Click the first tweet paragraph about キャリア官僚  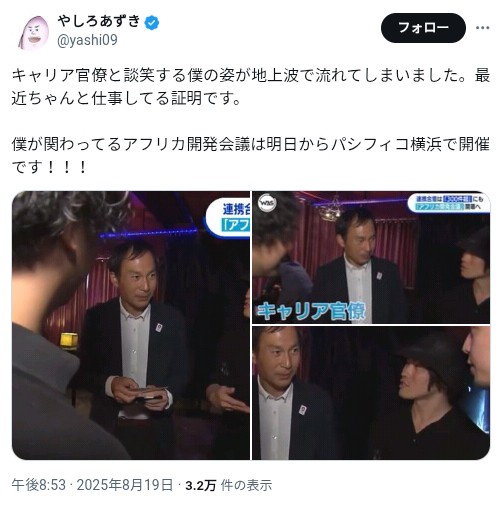coord(251,87)
